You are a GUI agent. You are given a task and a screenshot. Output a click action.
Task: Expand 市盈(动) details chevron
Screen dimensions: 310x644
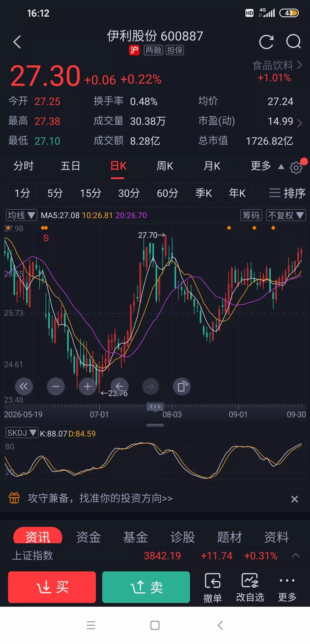pos(299,123)
